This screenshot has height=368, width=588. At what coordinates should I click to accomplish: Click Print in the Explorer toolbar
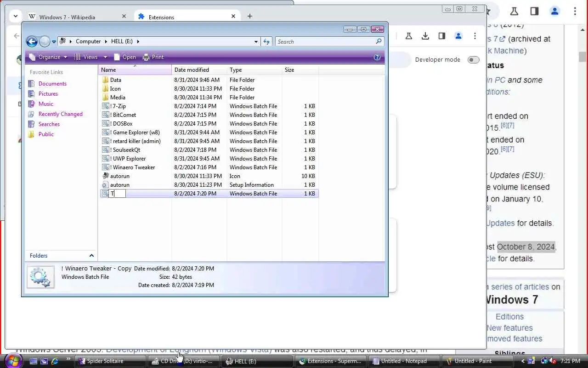tap(153, 57)
